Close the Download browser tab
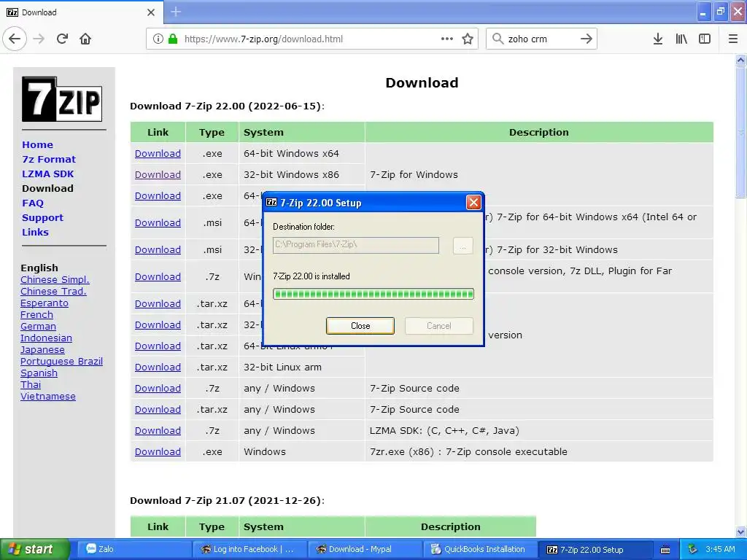The height and width of the screenshot is (560, 747). click(151, 12)
